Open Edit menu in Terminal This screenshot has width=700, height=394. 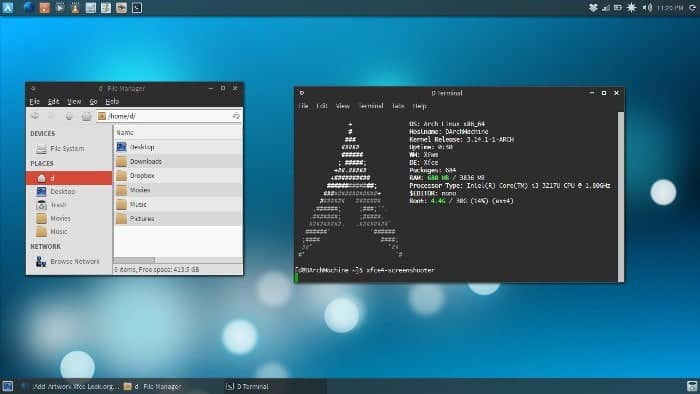click(322, 106)
